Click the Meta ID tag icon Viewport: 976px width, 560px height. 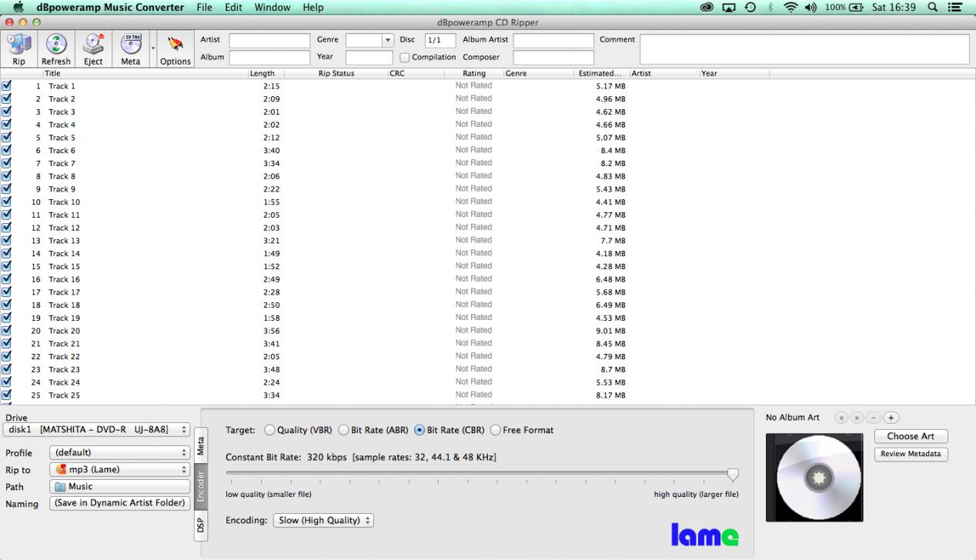click(131, 45)
